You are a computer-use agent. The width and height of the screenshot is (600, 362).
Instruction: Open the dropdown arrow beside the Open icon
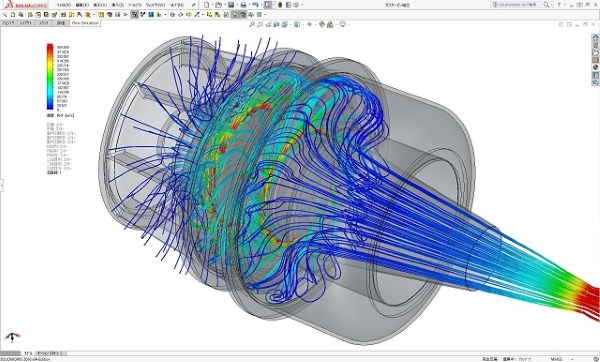point(225,5)
